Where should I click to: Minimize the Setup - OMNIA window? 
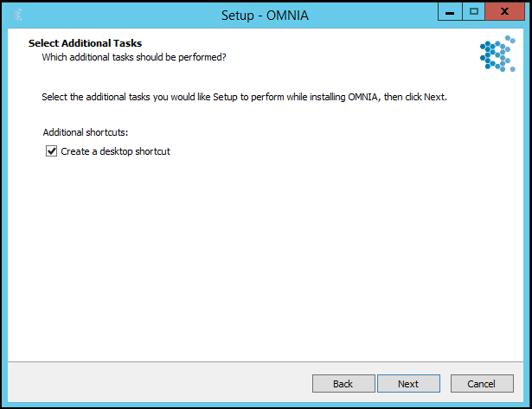[x=450, y=13]
